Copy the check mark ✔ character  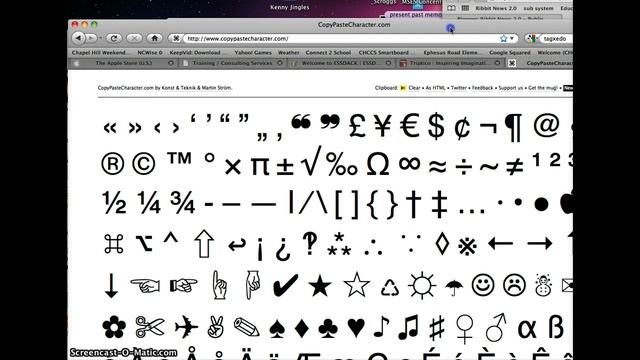(285, 285)
